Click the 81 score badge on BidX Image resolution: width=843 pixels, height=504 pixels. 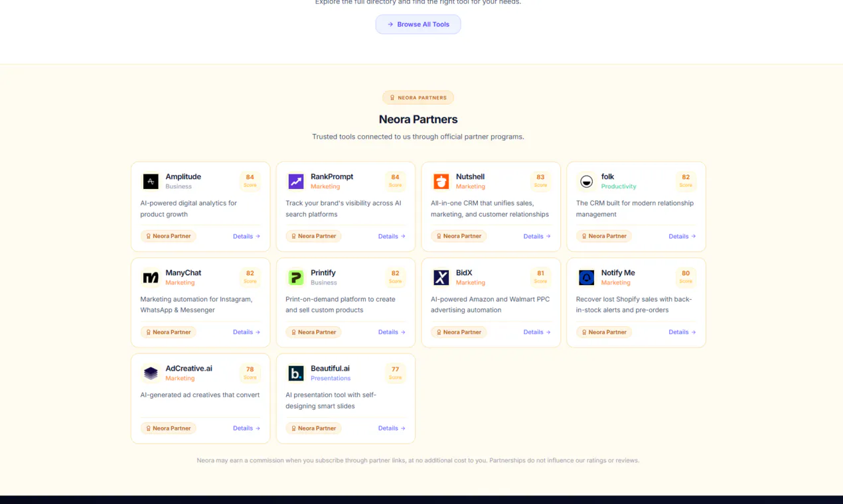coord(541,277)
